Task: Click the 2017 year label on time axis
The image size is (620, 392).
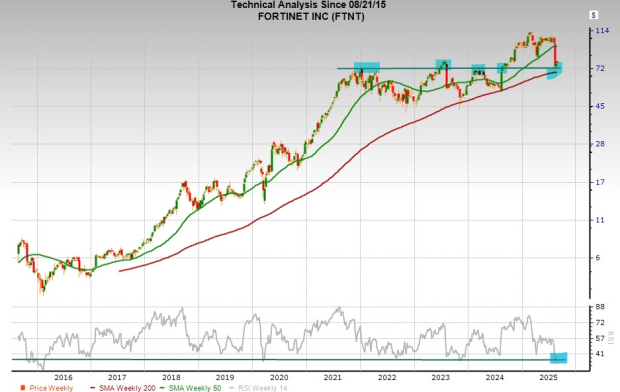Action: (x=117, y=377)
